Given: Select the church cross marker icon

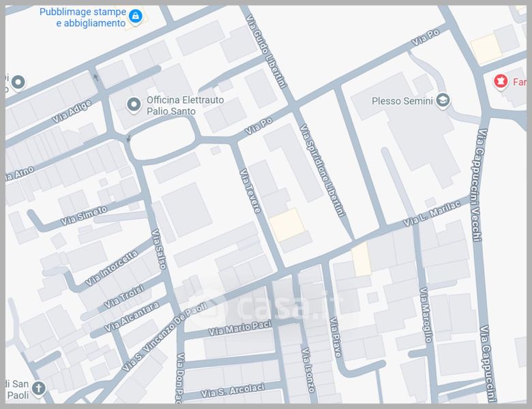Looking at the screenshot, I should [39, 389].
